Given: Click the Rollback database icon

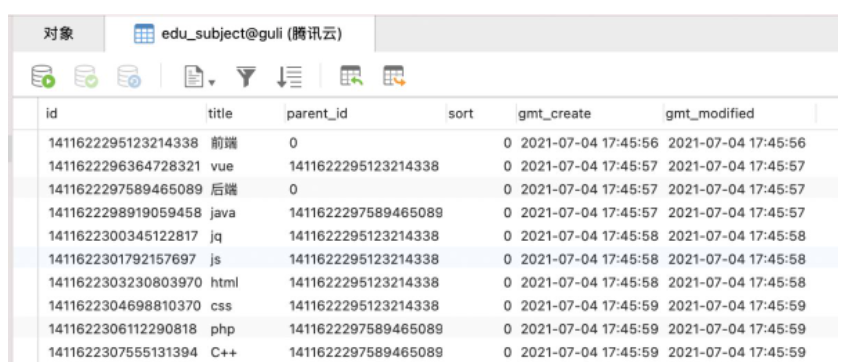Looking at the screenshot, I should 129,76.
